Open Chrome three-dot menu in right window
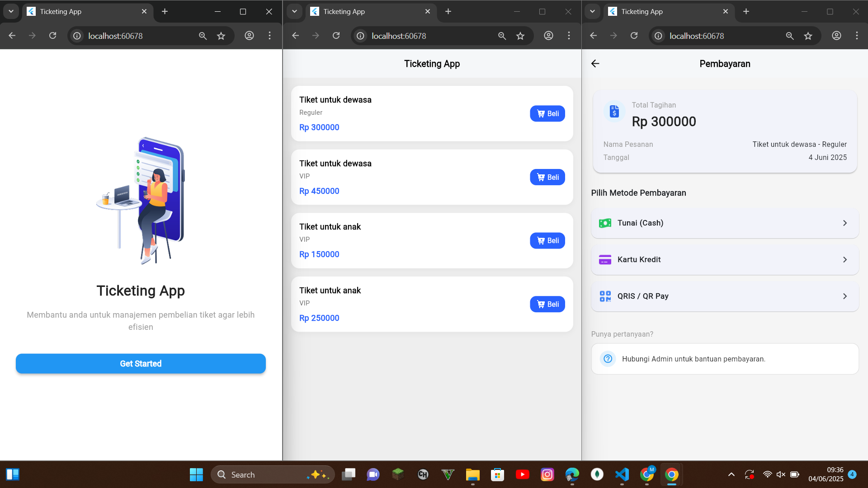Image resolution: width=868 pixels, height=488 pixels. point(857,36)
